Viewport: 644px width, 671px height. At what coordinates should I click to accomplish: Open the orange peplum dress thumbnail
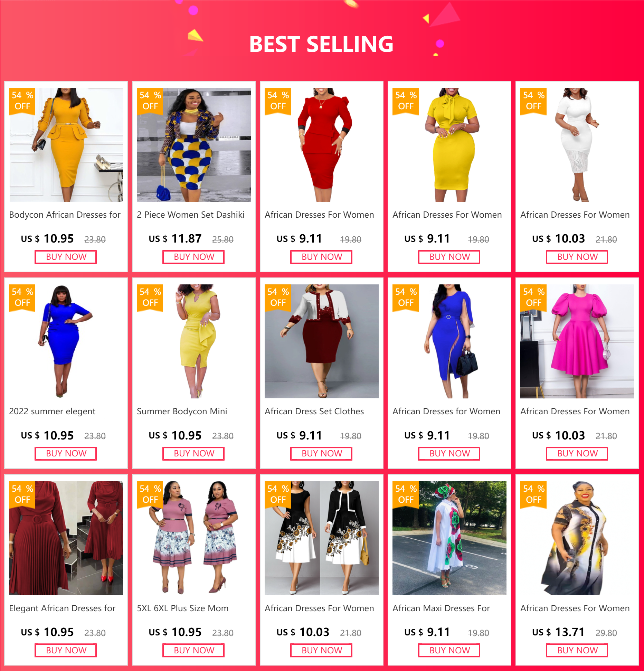[x=66, y=144]
